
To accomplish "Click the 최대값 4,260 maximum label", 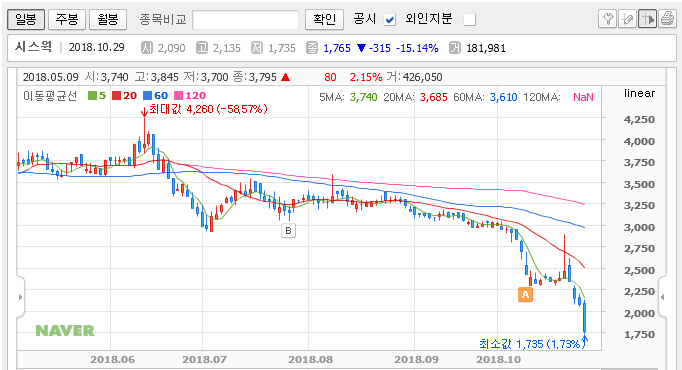I will [x=208, y=109].
